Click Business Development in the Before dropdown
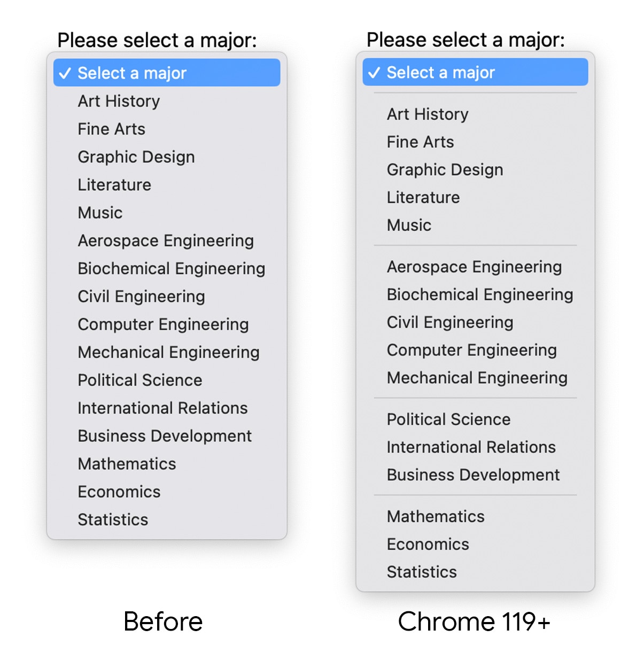 [165, 436]
